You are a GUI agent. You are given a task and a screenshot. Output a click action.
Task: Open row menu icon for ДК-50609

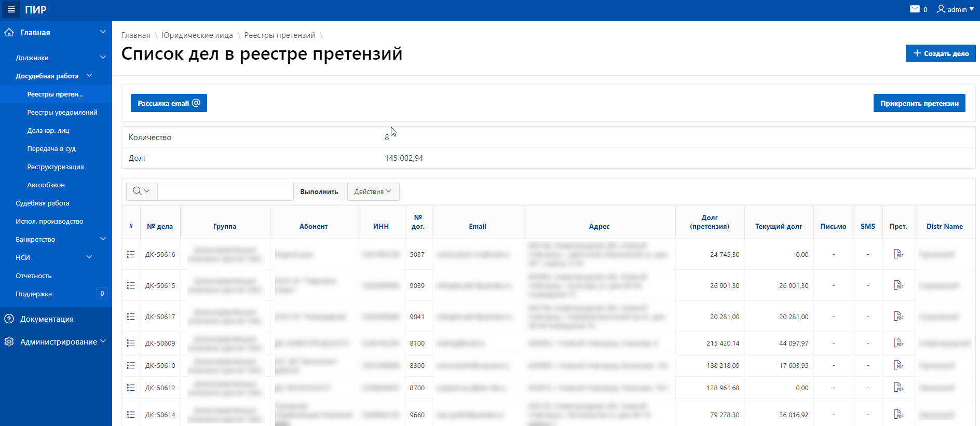pos(131,343)
